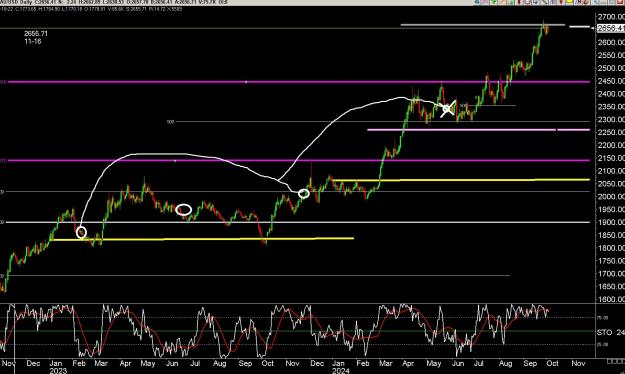Viewport: 625px width, 374px height.
Task: Click the 2500.00 label on the price axis
Action: tap(611, 68)
